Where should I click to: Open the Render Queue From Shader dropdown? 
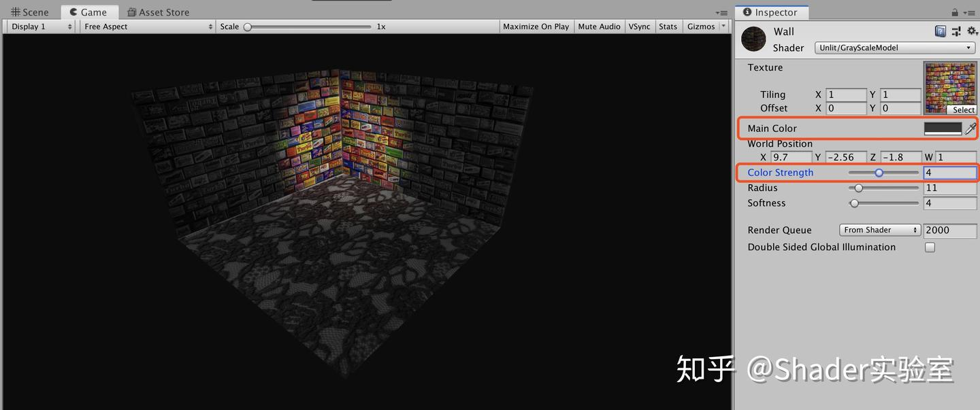pos(879,230)
